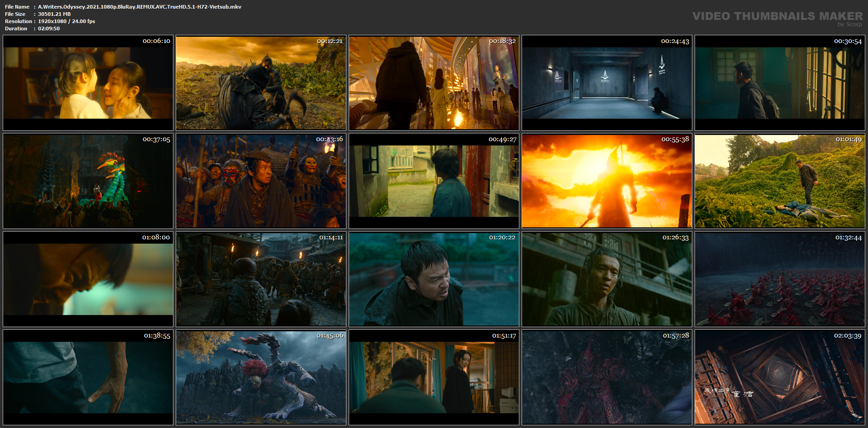868x428 pixels.
Task: Select the thumbnail stamped 01:20:22
Action: tap(434, 279)
